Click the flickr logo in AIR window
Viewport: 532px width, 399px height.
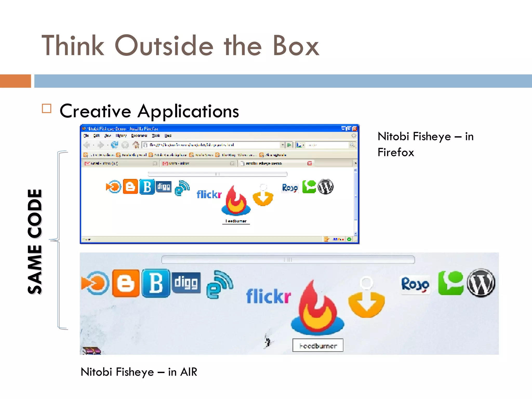[269, 296]
